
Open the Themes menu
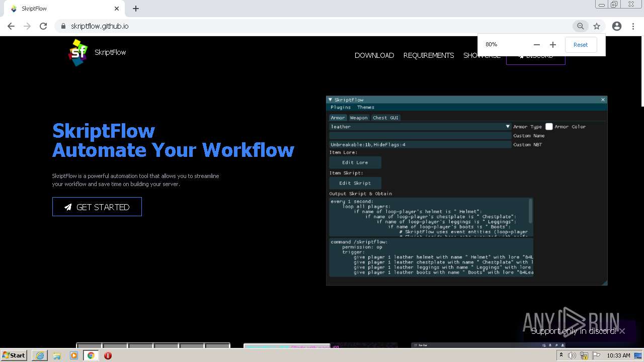tap(366, 107)
